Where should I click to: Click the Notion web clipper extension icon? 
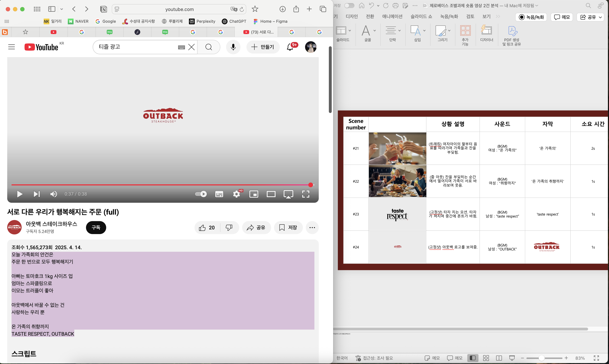(103, 9)
